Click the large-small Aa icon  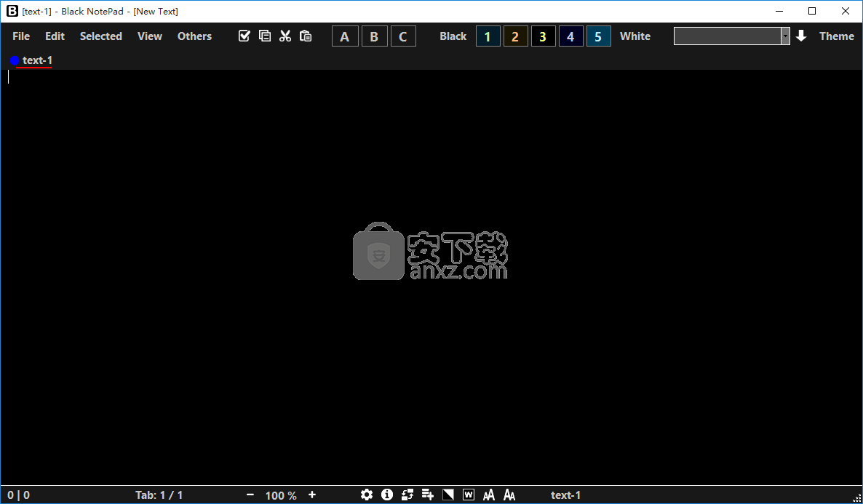(509, 495)
